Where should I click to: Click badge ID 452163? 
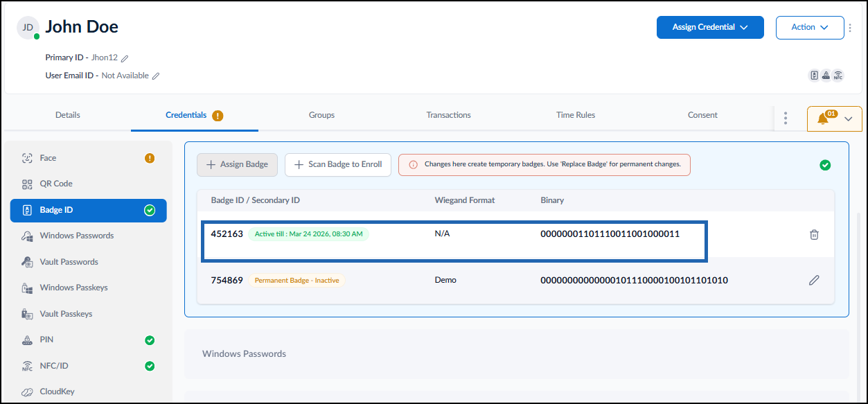[227, 234]
